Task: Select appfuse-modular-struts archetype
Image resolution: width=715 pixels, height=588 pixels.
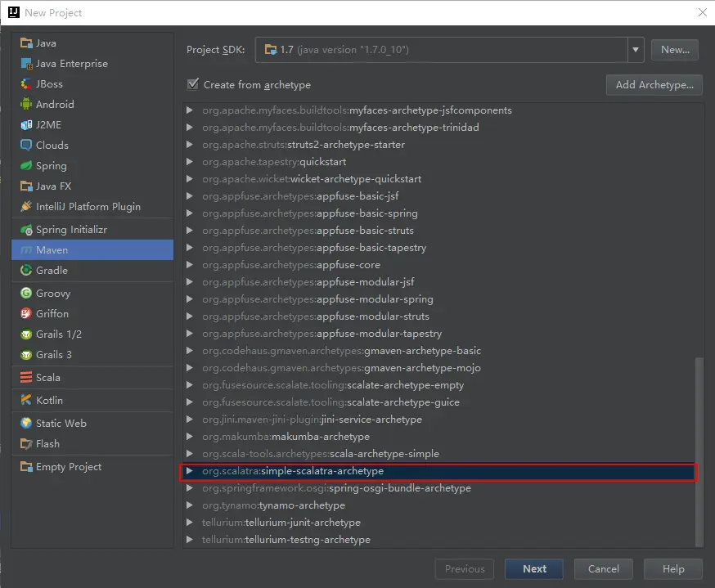Action: [x=439, y=316]
